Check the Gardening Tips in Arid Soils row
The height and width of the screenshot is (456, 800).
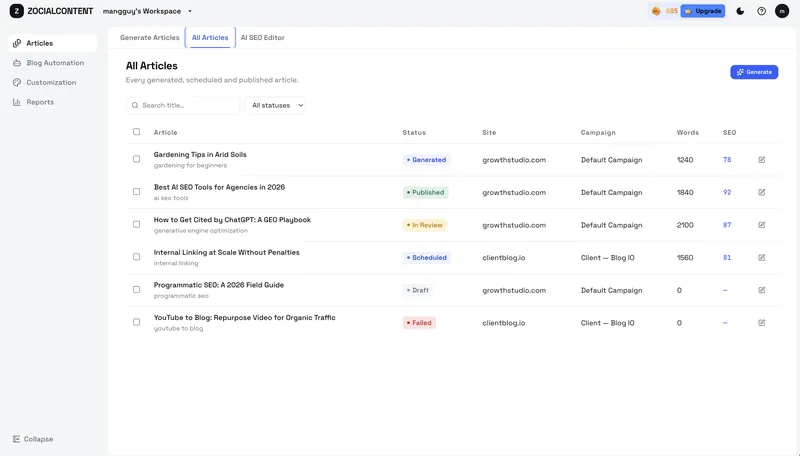(136, 159)
